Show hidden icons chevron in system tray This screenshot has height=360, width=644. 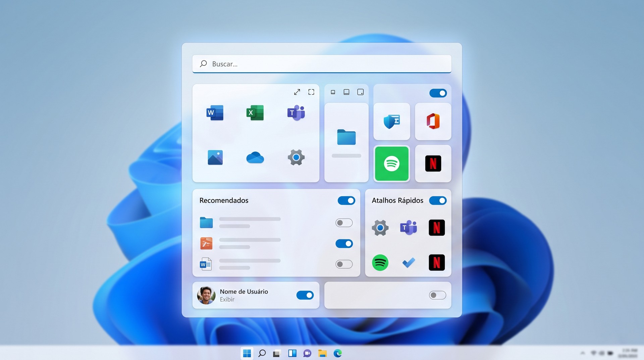click(583, 353)
